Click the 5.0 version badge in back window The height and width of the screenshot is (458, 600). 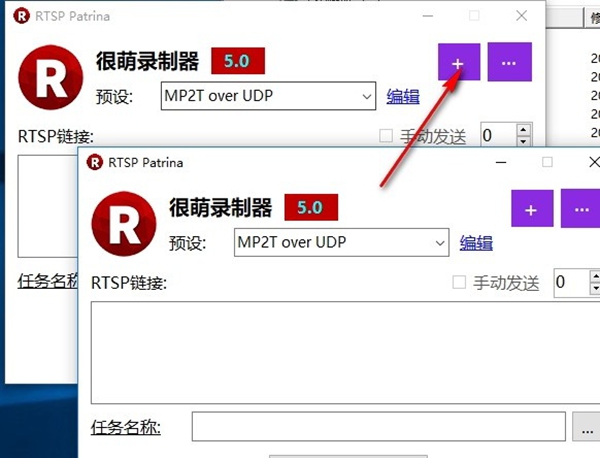coord(238,61)
